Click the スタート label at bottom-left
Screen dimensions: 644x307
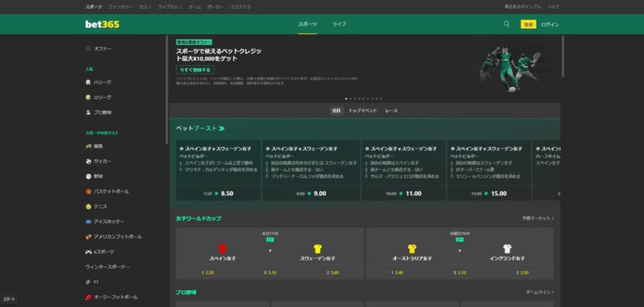coord(9,300)
